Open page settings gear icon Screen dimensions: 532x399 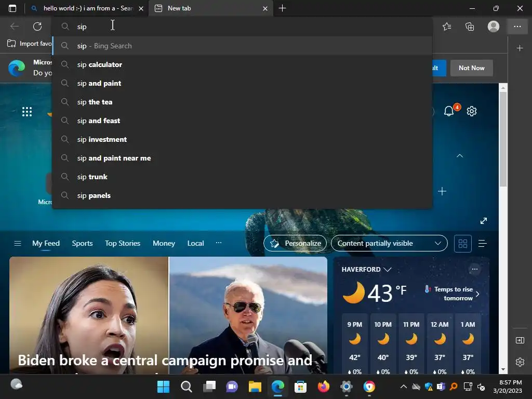tap(472, 111)
